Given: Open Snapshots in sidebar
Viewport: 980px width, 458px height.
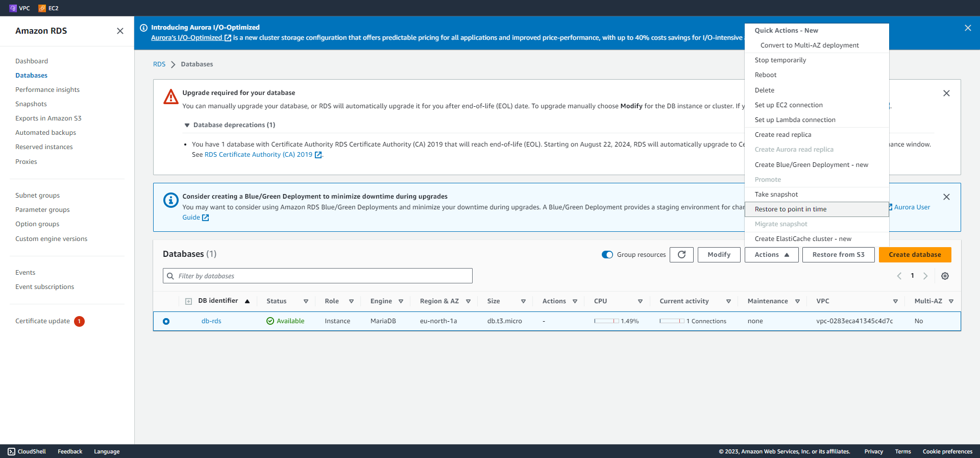Looking at the screenshot, I should [x=31, y=104].
